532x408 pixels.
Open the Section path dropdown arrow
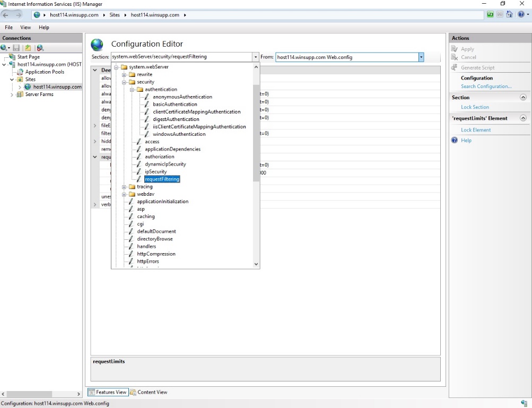coord(256,57)
